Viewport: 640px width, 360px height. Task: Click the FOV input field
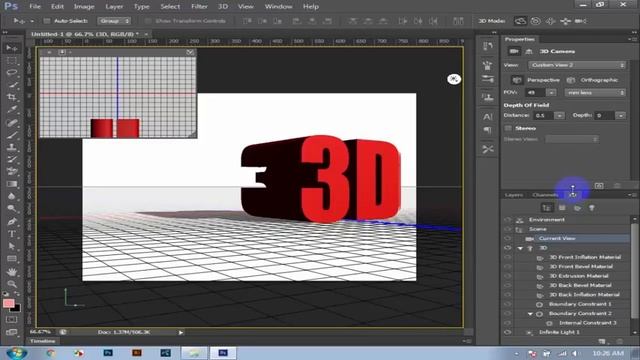click(x=536, y=93)
